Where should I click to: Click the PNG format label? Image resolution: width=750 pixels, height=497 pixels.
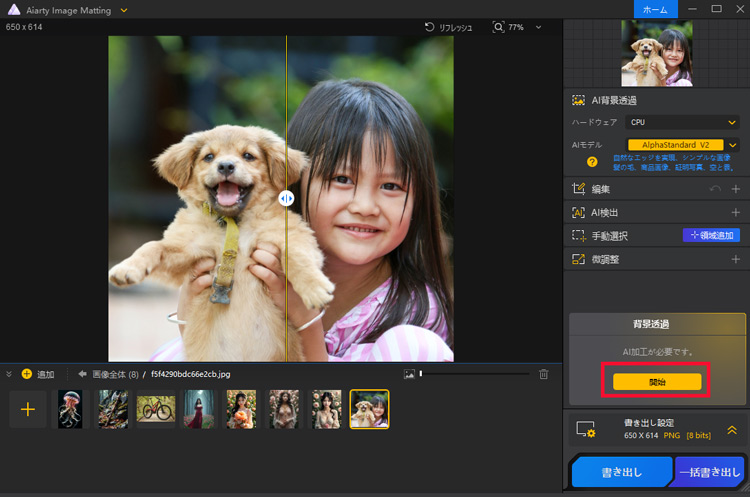pos(672,435)
